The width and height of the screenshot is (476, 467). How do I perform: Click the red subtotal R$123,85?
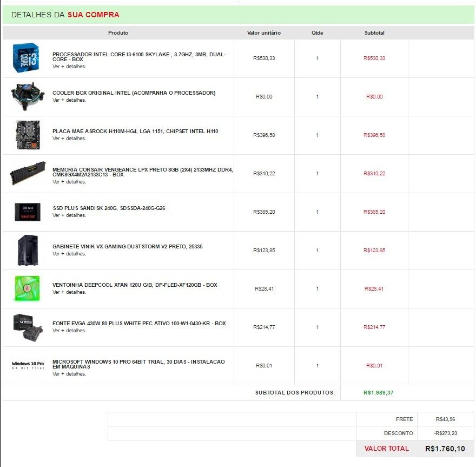pyautogui.click(x=374, y=251)
